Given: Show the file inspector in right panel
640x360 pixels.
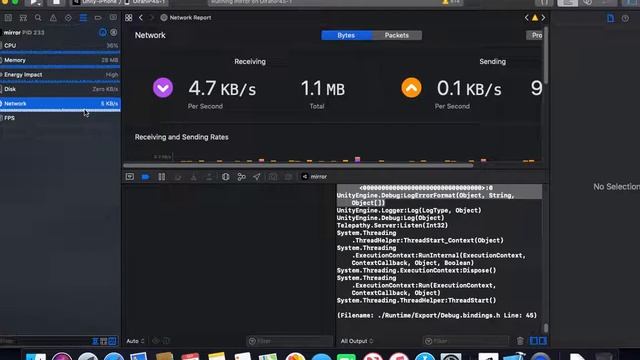Looking at the screenshot, I should click(x=611, y=18).
